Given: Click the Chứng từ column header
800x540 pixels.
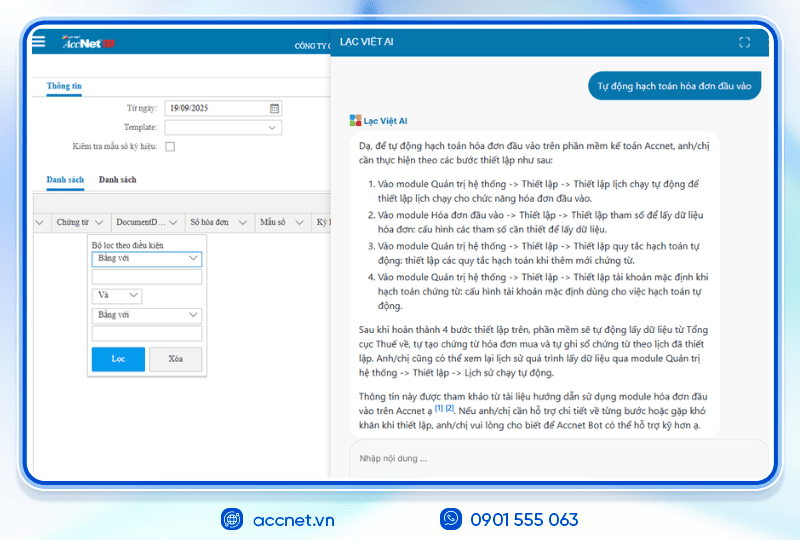Looking at the screenshot, I should [x=72, y=222].
